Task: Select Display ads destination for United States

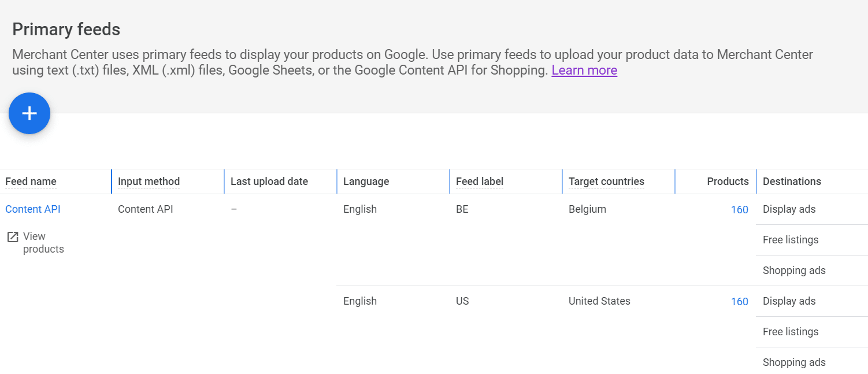Action: tap(789, 301)
